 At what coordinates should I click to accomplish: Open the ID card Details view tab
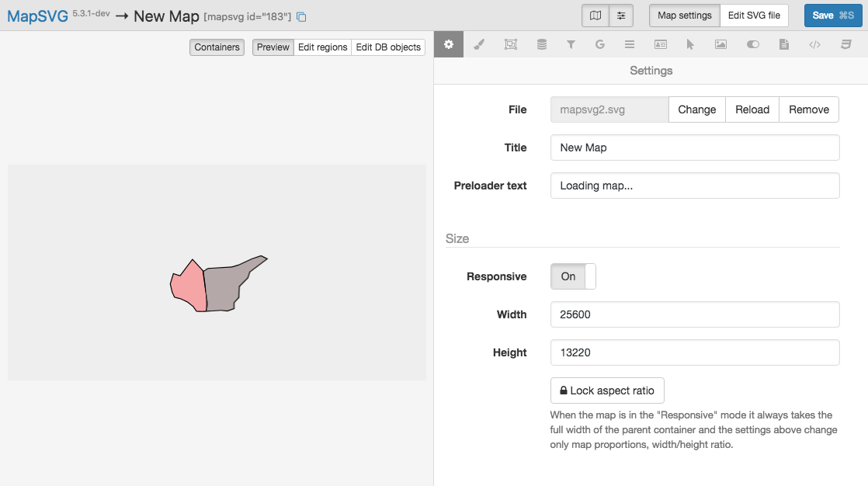pyautogui.click(x=661, y=44)
